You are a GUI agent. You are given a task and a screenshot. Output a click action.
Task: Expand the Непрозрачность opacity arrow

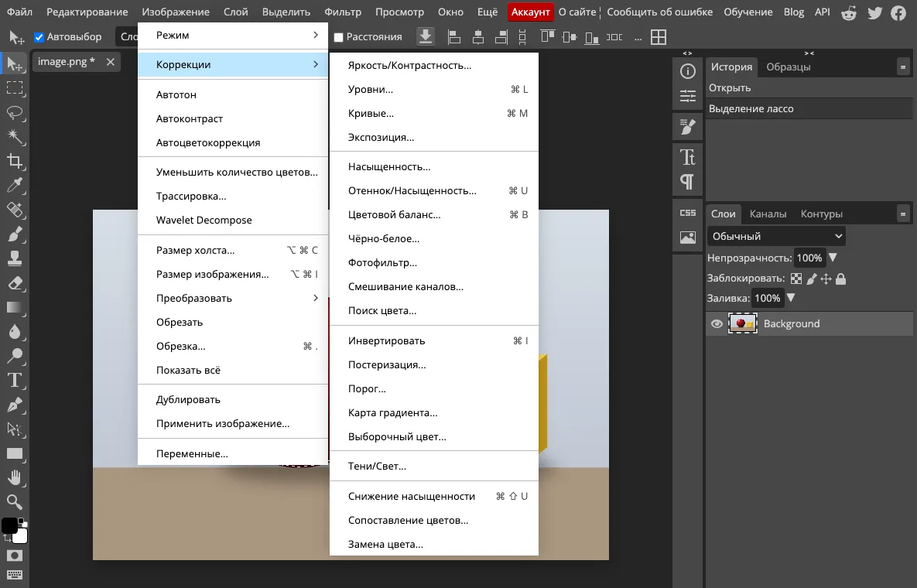[833, 258]
